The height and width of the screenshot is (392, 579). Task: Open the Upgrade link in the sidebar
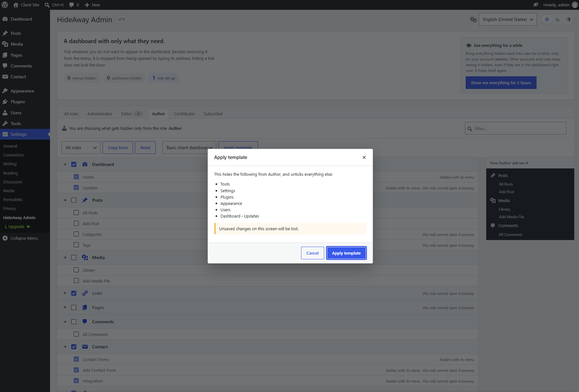(17, 226)
